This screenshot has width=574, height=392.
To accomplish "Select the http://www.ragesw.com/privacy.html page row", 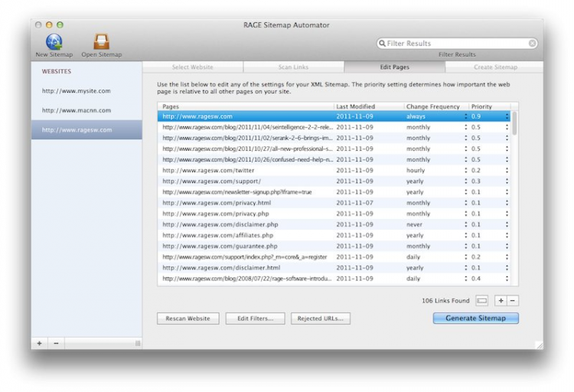I will (334, 203).
